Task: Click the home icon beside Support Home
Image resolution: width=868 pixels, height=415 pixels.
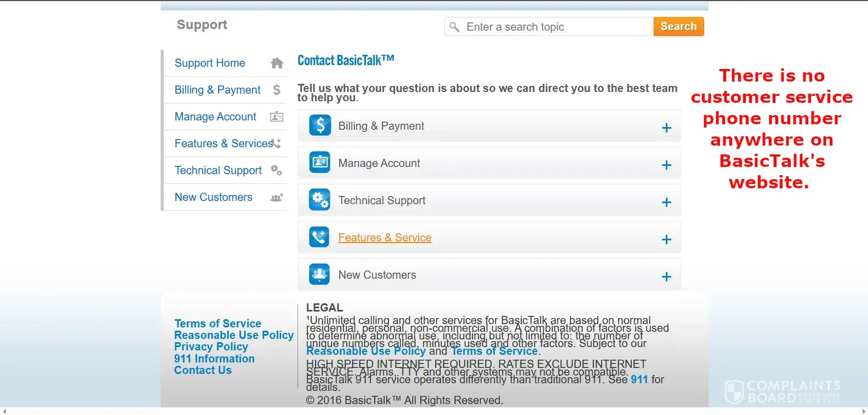Action: [277, 63]
